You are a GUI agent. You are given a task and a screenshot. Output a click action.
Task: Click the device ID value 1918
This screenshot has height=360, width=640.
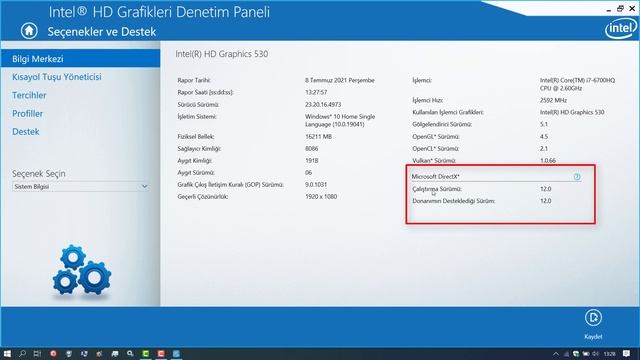click(x=311, y=160)
